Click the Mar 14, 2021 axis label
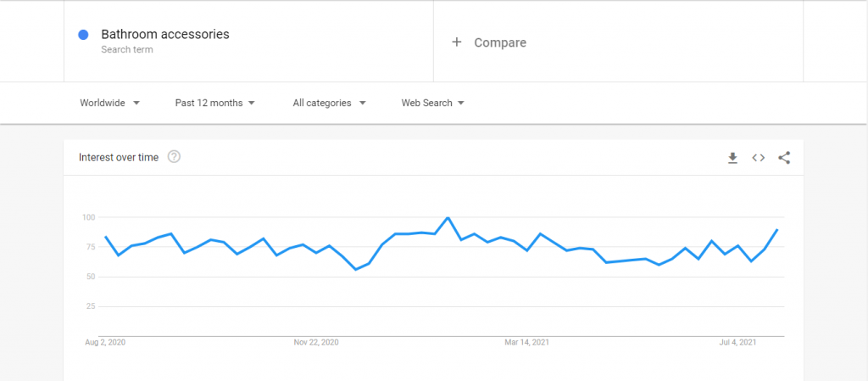868x381 pixels. [526, 343]
